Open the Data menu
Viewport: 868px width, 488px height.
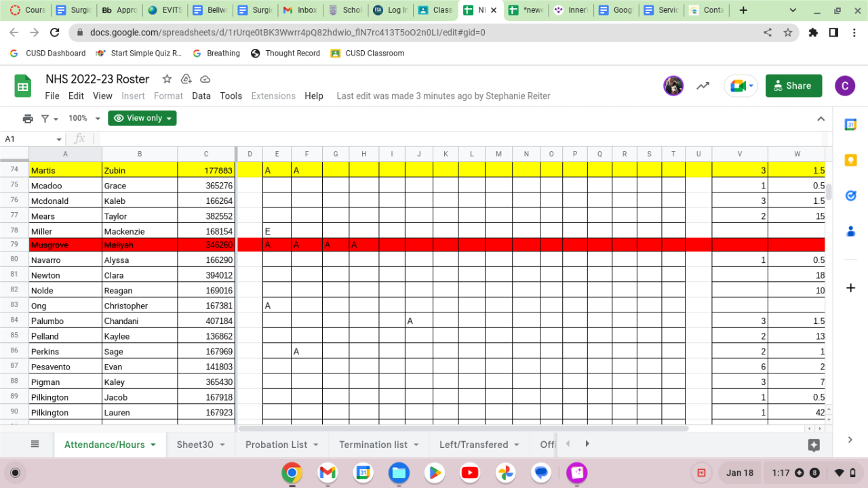coord(201,96)
